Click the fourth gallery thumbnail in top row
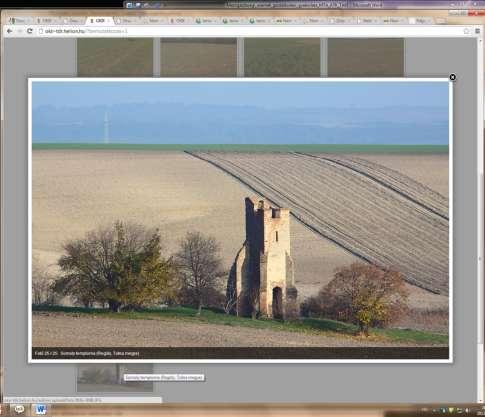 point(366,57)
